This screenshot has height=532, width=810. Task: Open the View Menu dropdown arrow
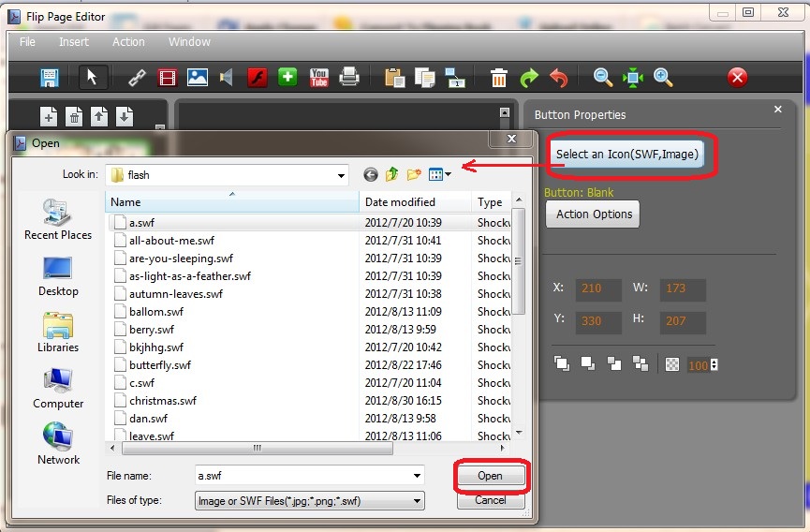point(449,174)
